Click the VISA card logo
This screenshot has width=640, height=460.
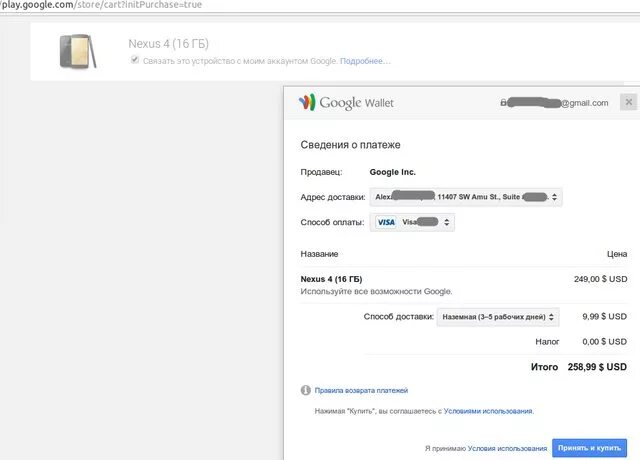(386, 222)
